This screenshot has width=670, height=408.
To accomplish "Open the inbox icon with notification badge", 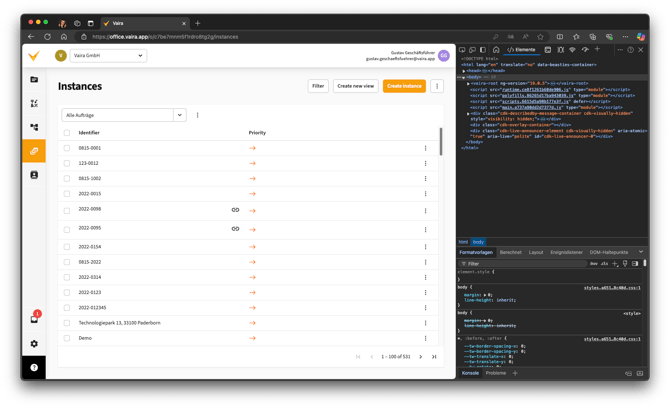I will click(x=34, y=319).
